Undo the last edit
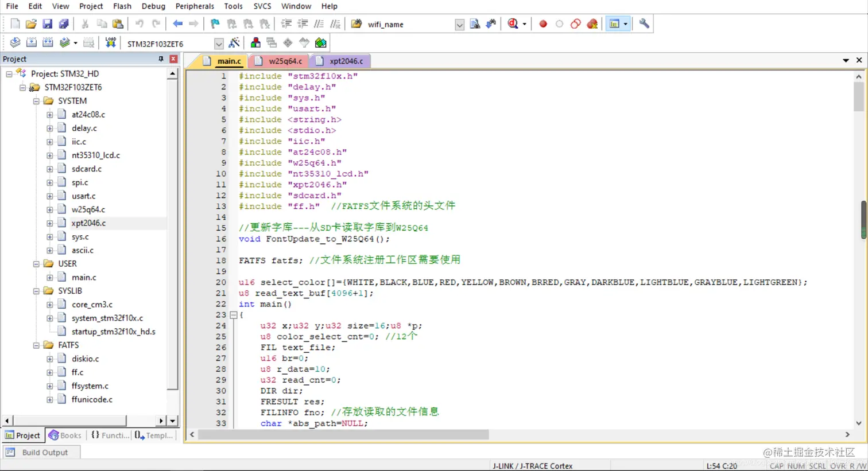Viewport: 868px width, 471px height. click(139, 24)
